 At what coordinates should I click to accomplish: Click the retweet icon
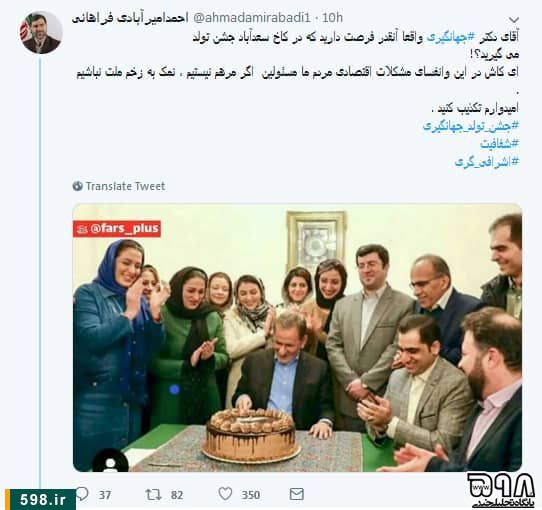(153, 494)
